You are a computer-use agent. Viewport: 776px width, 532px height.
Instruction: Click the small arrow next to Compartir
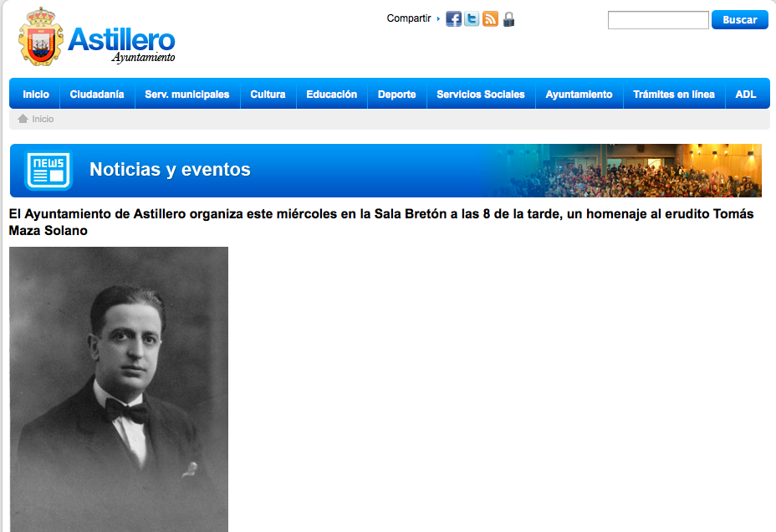click(x=438, y=18)
